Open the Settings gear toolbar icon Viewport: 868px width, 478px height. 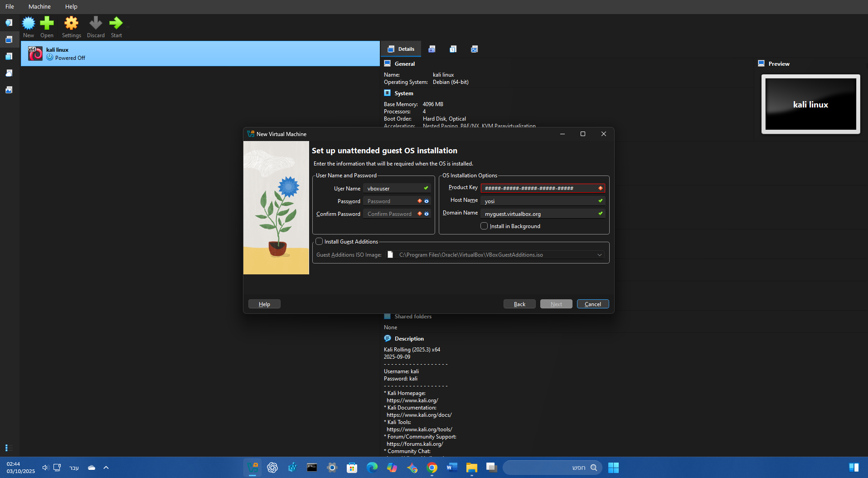pos(71,27)
